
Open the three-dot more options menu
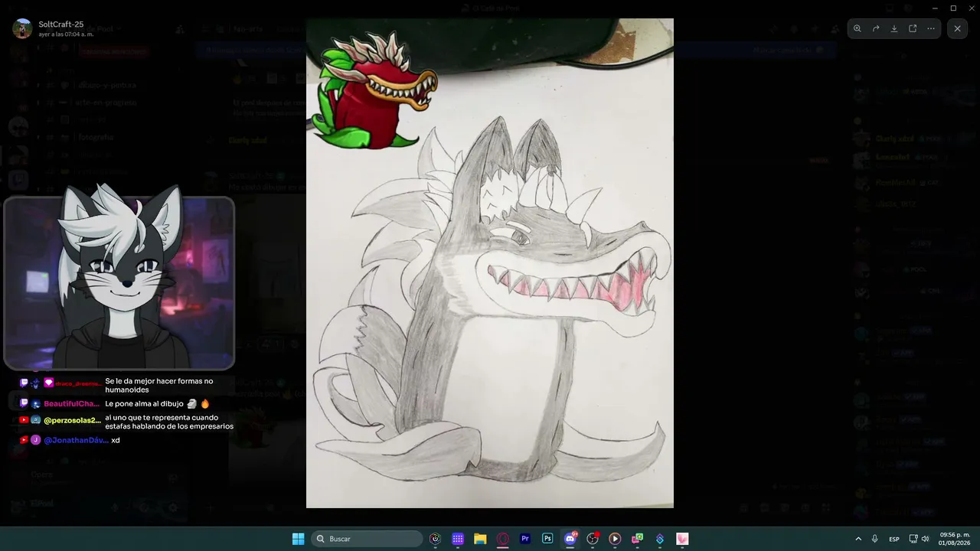[x=931, y=28]
